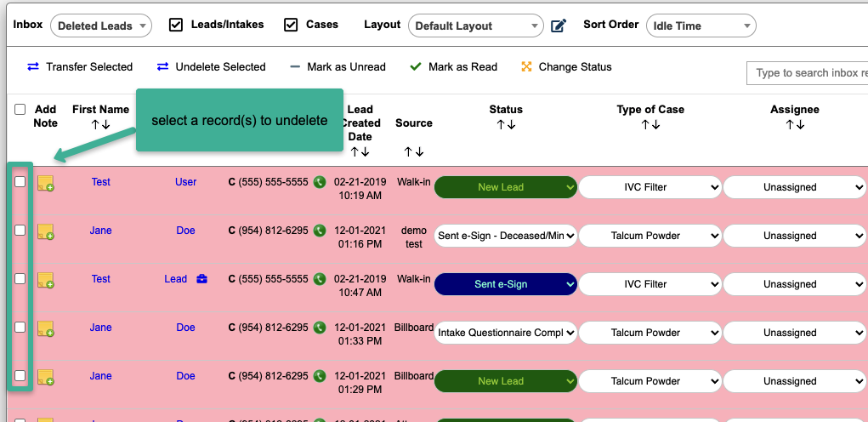Open Test first name link in 10:19 AM row
The width and height of the screenshot is (868, 422).
tap(101, 182)
